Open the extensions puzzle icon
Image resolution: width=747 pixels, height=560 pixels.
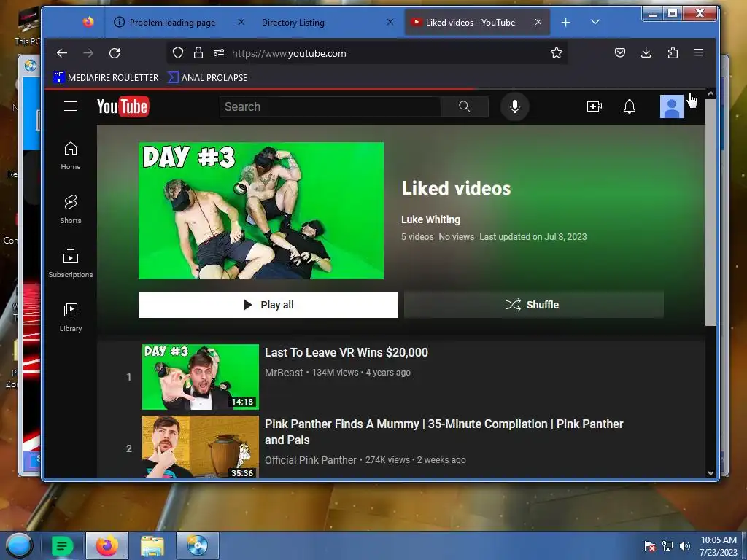(673, 52)
